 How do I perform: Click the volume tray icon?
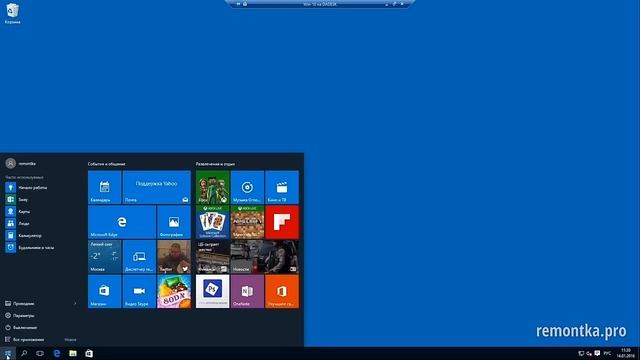[x=589, y=353]
